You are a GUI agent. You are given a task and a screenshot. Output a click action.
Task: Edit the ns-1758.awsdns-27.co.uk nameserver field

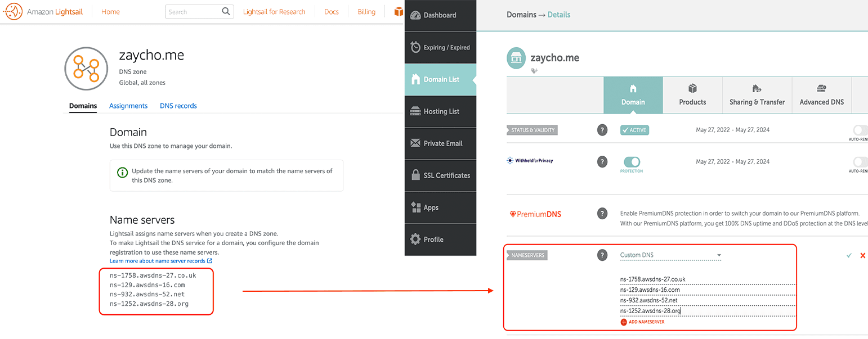(x=708, y=279)
